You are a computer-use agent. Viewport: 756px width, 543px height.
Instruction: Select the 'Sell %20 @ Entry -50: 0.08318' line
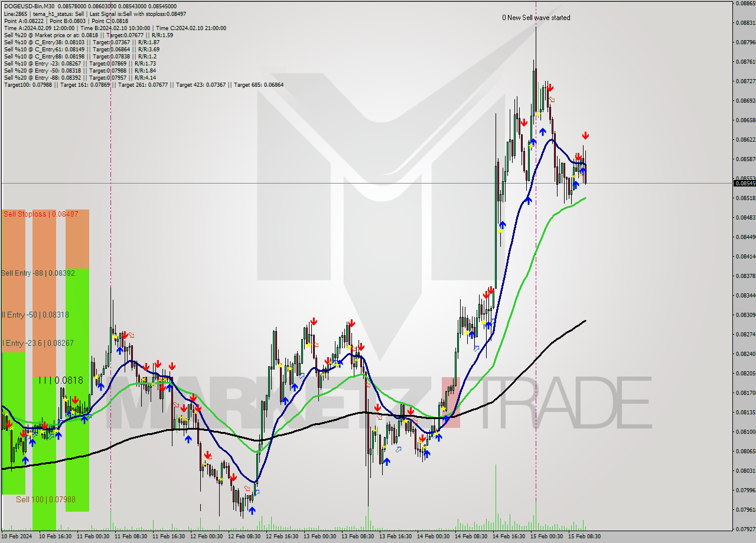80,70
